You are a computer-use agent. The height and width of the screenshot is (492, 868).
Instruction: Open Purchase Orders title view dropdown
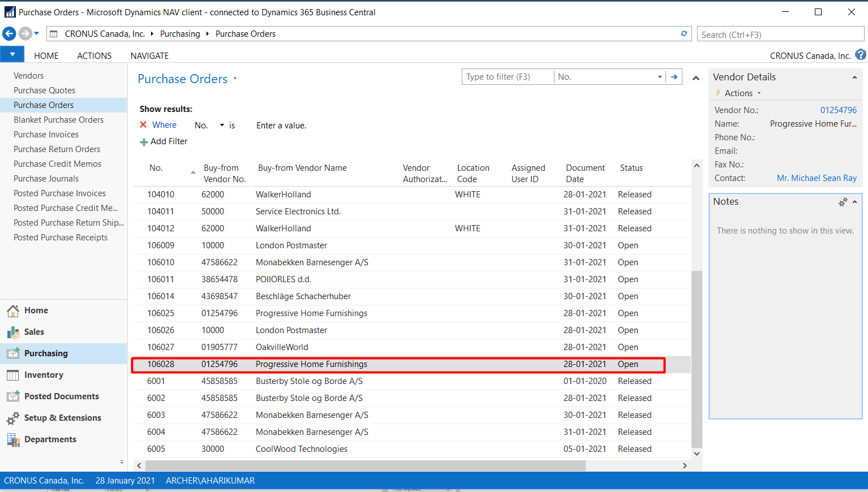click(235, 79)
